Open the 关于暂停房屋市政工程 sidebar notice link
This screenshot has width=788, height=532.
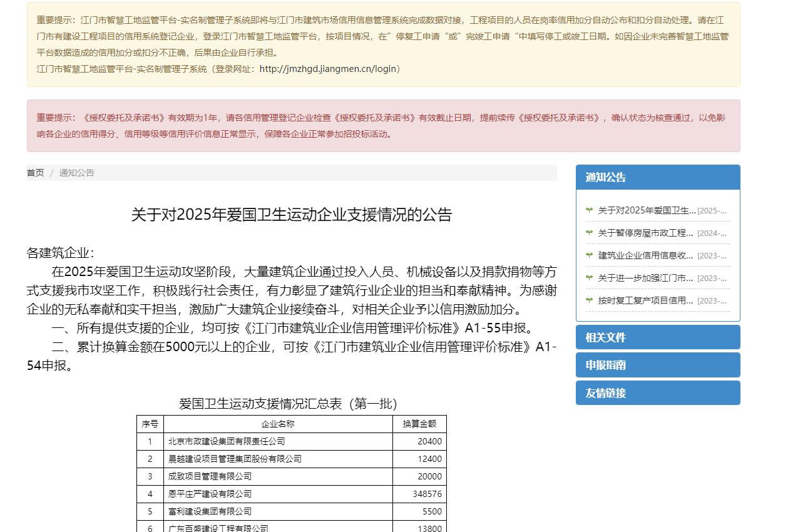[647, 233]
